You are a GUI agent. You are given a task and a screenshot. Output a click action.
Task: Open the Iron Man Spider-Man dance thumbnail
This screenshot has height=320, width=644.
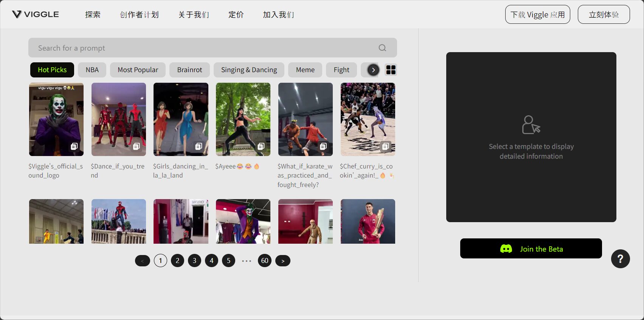(x=119, y=119)
